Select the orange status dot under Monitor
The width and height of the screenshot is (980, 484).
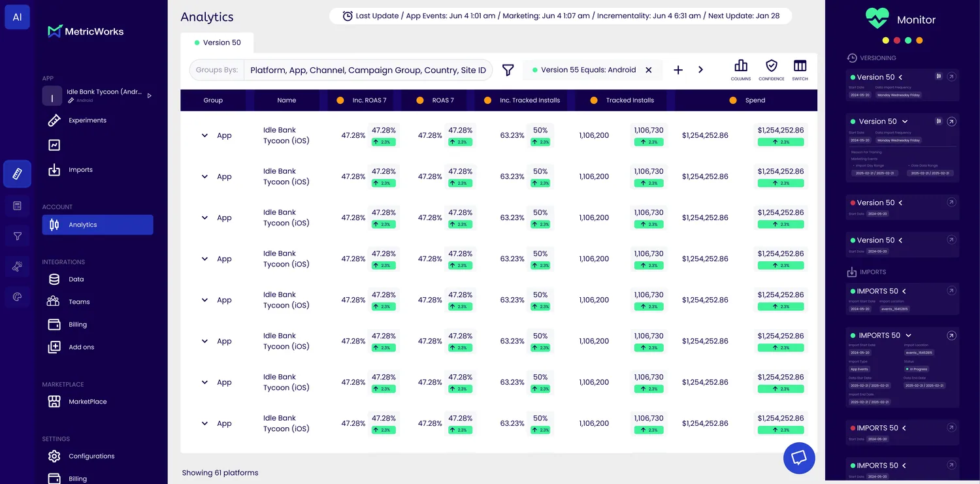919,40
